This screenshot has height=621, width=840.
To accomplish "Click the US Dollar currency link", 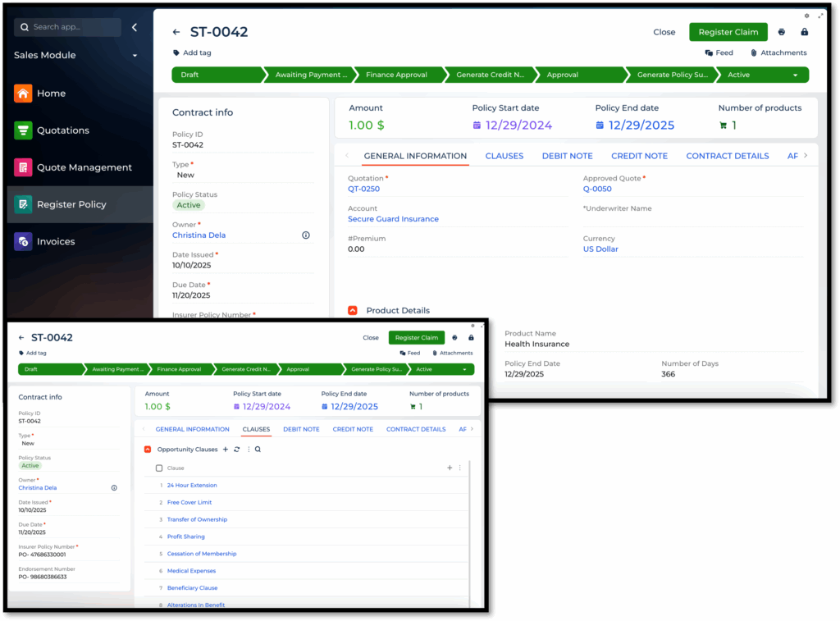I will click(x=600, y=249).
